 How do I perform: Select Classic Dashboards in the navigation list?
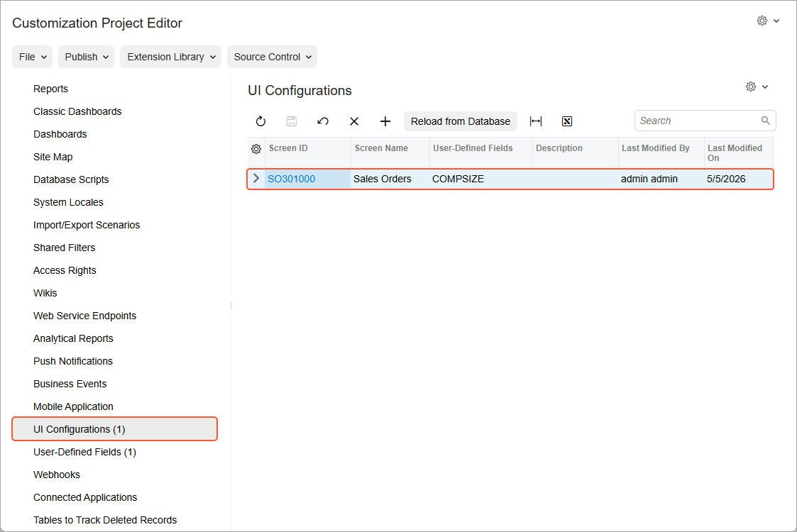tap(77, 112)
